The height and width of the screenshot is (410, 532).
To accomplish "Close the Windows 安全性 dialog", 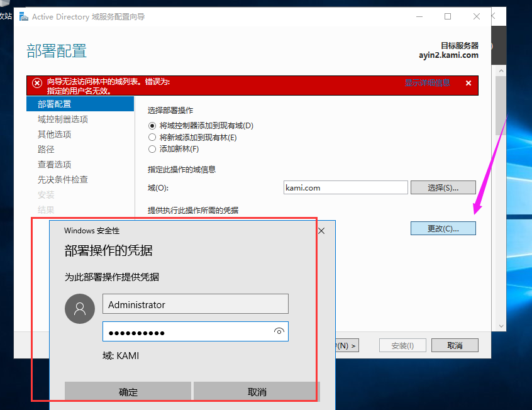I will pos(321,231).
